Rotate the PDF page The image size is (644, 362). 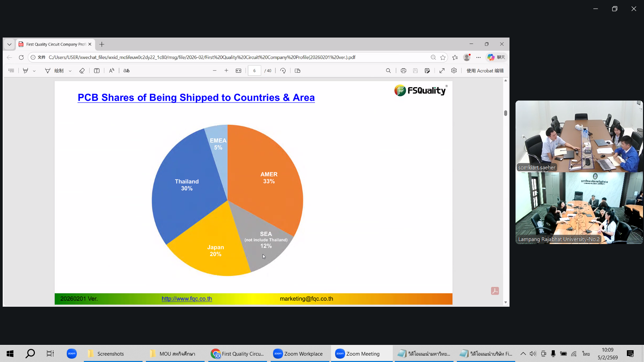[283, 71]
